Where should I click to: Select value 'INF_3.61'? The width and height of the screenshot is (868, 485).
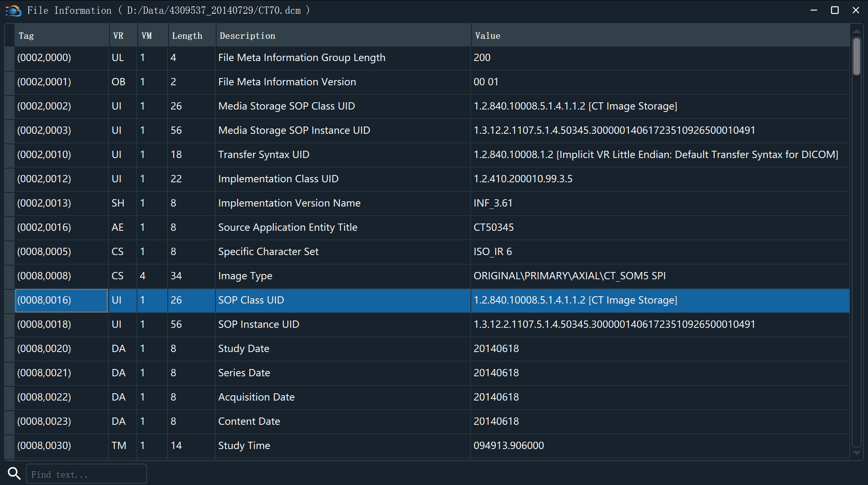click(x=660, y=203)
